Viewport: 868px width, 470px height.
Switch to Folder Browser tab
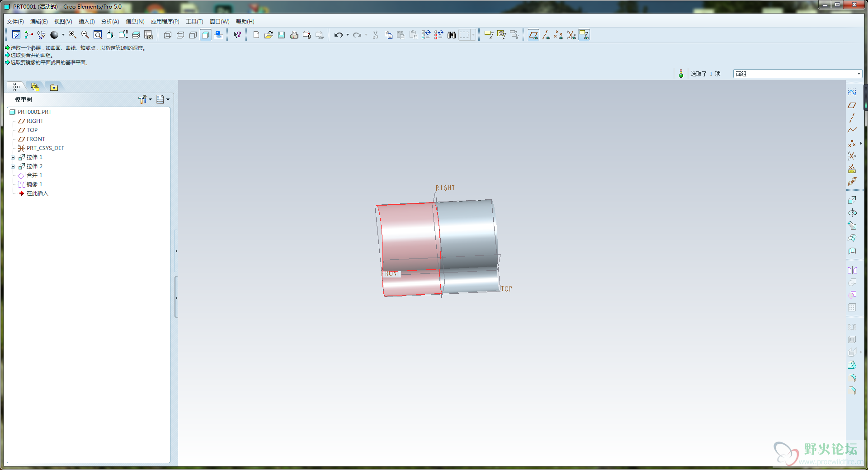pyautogui.click(x=35, y=87)
